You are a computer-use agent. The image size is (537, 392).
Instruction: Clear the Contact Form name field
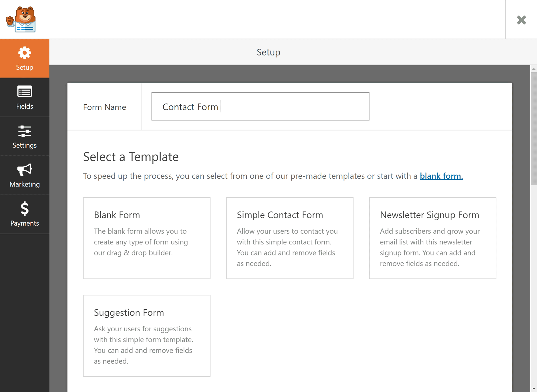click(260, 106)
